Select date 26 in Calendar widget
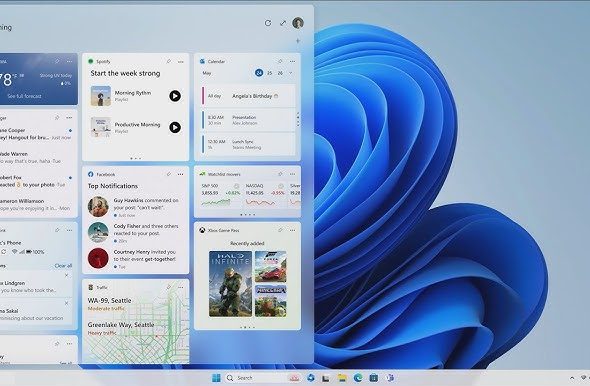 [280, 73]
